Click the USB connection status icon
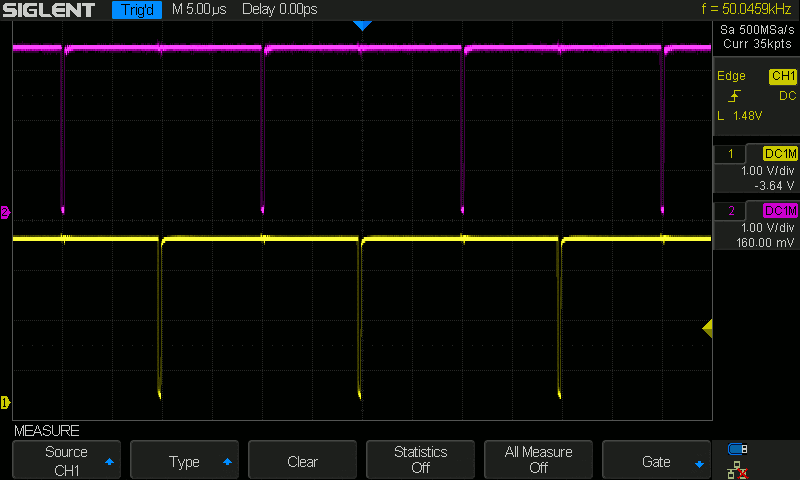 (738, 449)
